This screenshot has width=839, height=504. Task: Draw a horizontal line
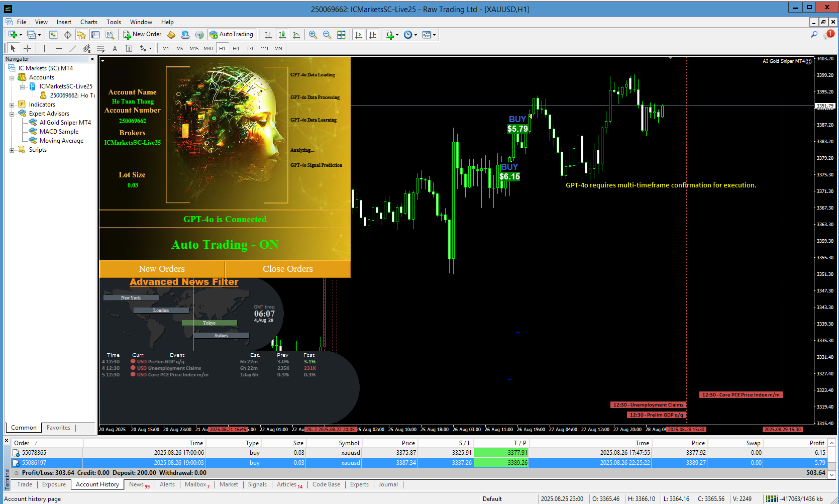click(x=58, y=48)
